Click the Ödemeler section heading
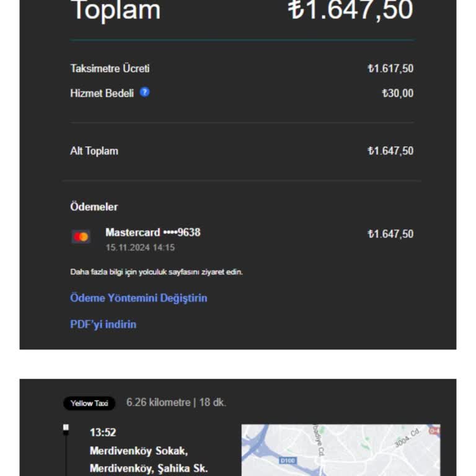The height and width of the screenshot is (476, 476). click(x=94, y=207)
